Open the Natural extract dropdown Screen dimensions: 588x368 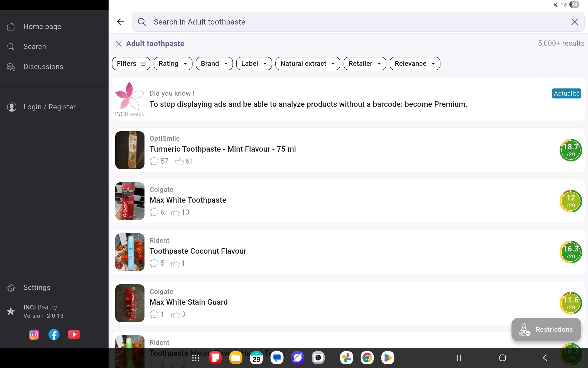[x=307, y=64]
